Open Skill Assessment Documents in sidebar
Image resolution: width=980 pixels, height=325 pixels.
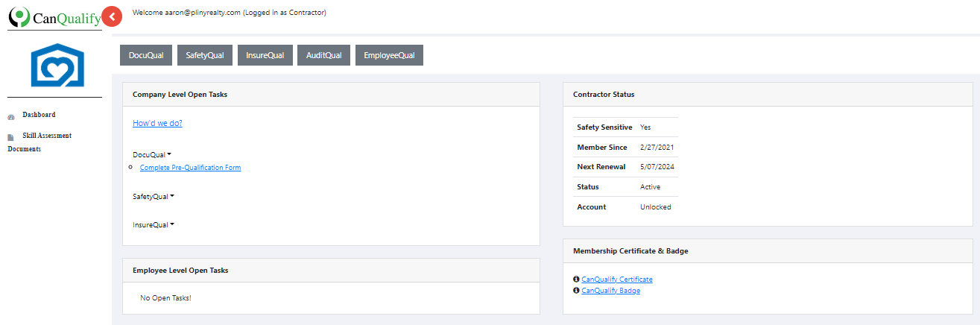pos(39,142)
